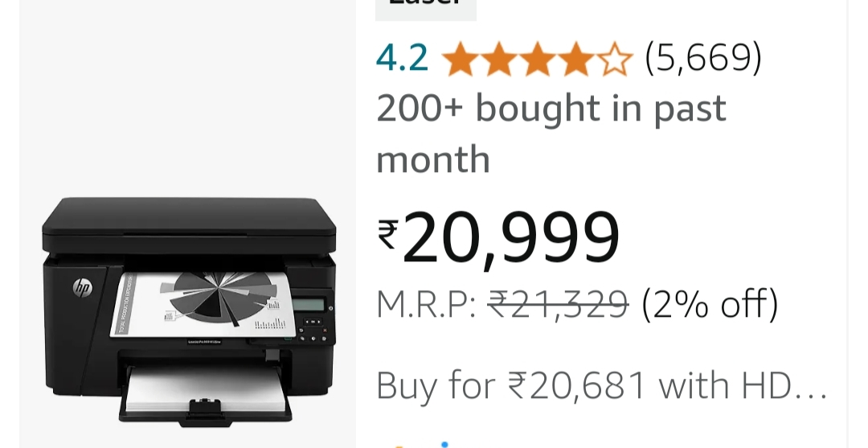The height and width of the screenshot is (448, 868).
Task: Click the 200+ bought in past month text
Action: pos(551,134)
